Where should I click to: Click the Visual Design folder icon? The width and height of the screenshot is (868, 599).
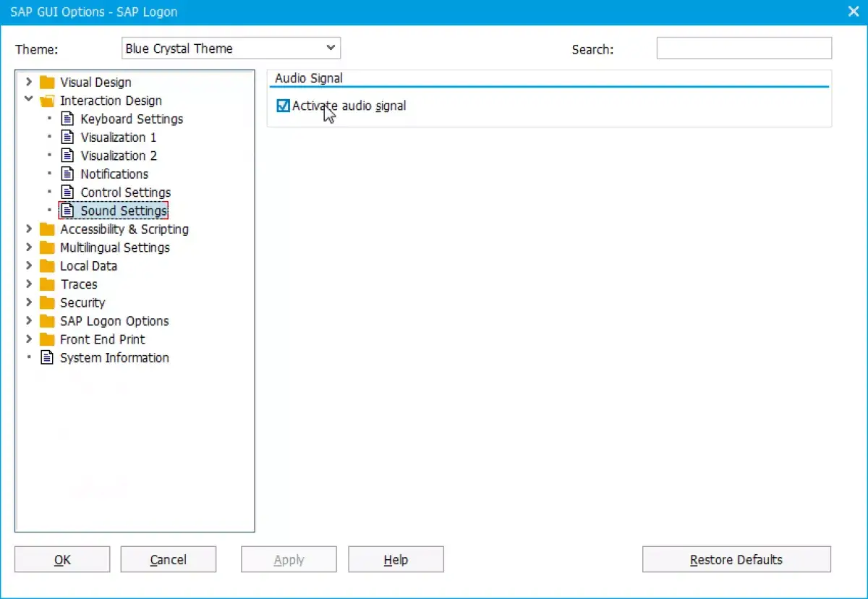point(47,82)
